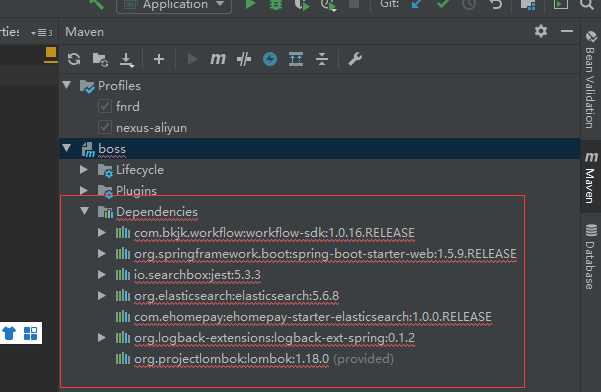Click the blue grid tiles icon

click(30, 333)
